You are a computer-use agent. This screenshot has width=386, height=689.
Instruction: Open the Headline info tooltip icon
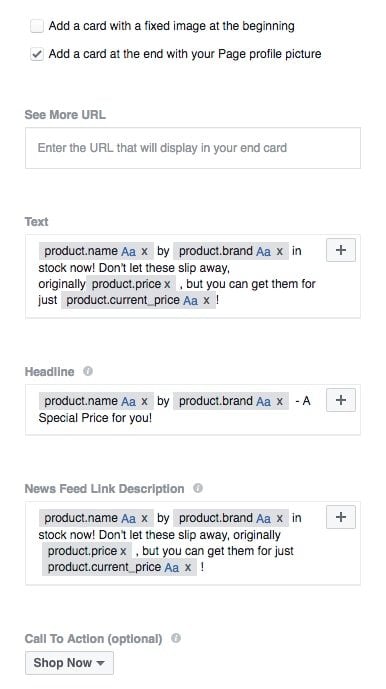88,371
